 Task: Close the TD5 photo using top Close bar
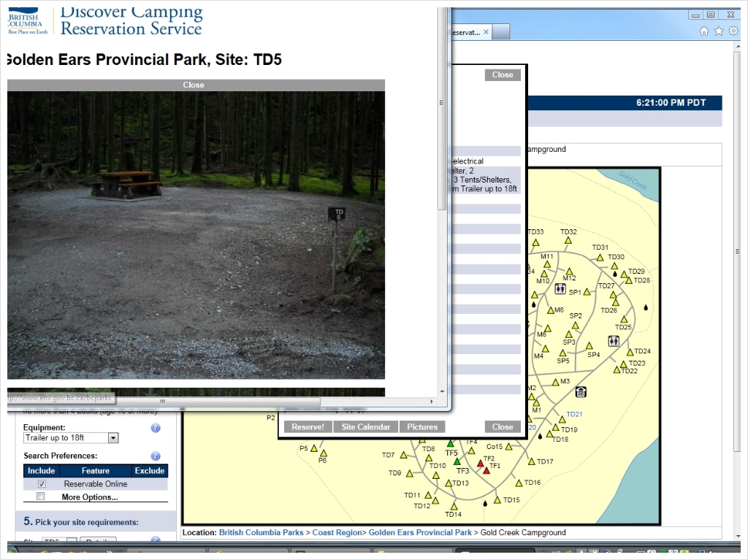click(x=194, y=85)
